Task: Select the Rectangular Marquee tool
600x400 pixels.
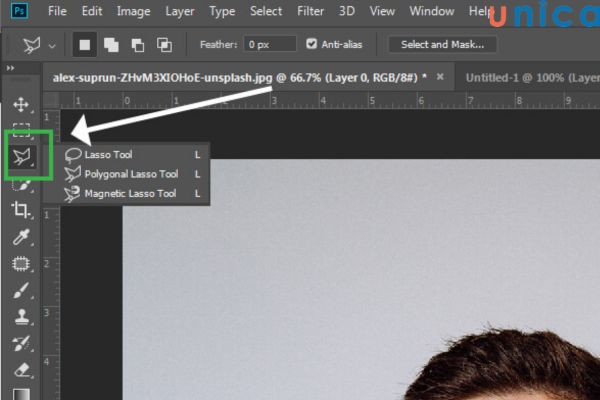Action: click(x=21, y=130)
